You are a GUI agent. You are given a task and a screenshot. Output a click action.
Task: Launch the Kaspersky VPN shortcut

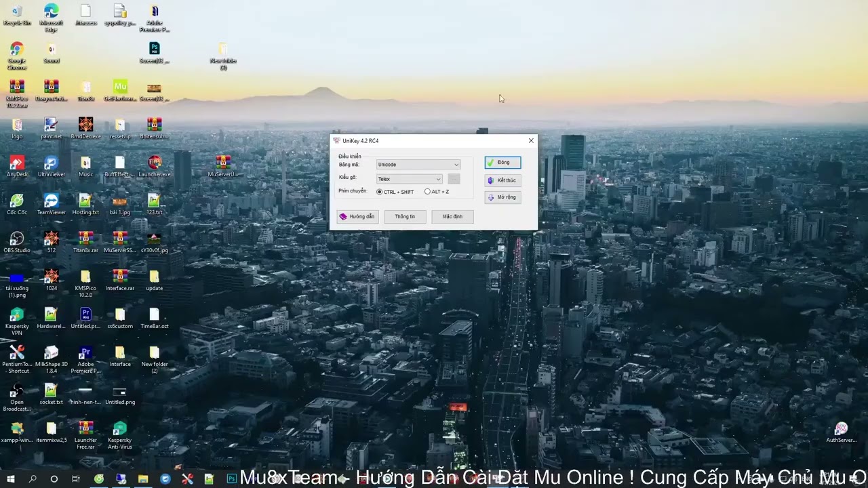point(17,321)
